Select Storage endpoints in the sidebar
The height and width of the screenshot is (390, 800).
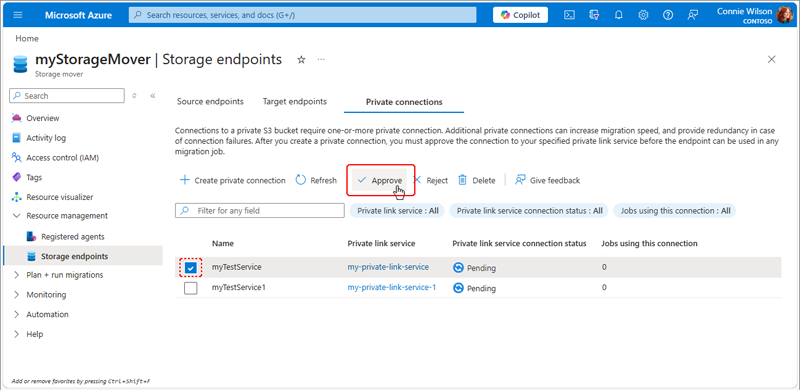pyautogui.click(x=74, y=256)
